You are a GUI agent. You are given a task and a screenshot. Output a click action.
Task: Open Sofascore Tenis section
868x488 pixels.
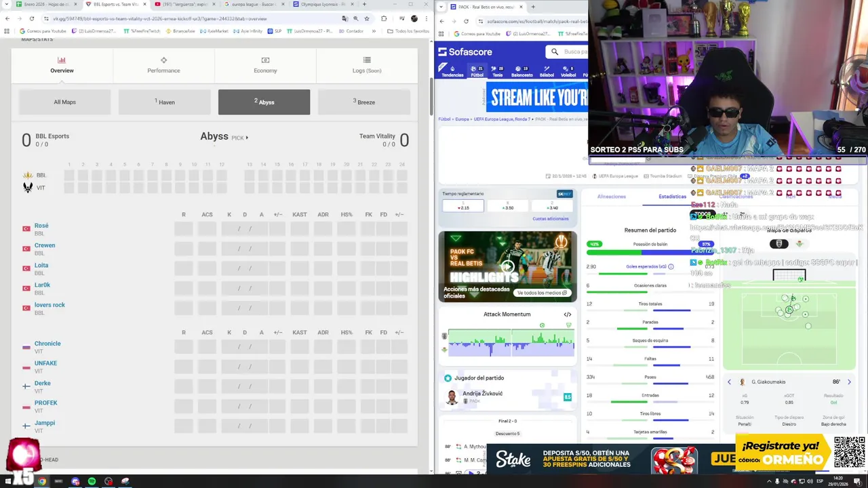pos(498,71)
